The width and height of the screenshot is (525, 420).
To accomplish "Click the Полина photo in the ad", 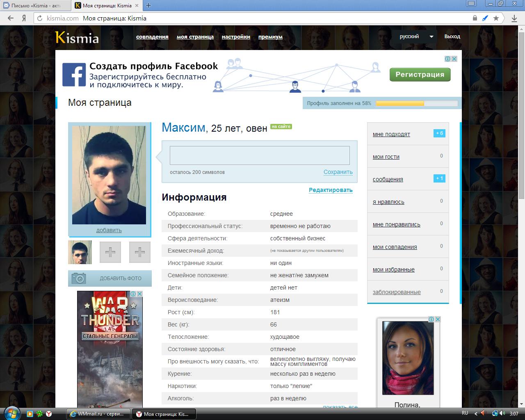I will tap(408, 358).
